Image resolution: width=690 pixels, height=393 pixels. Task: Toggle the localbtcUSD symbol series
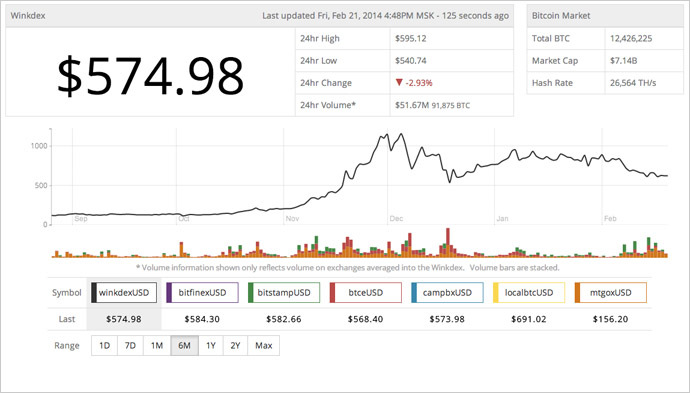(529, 293)
